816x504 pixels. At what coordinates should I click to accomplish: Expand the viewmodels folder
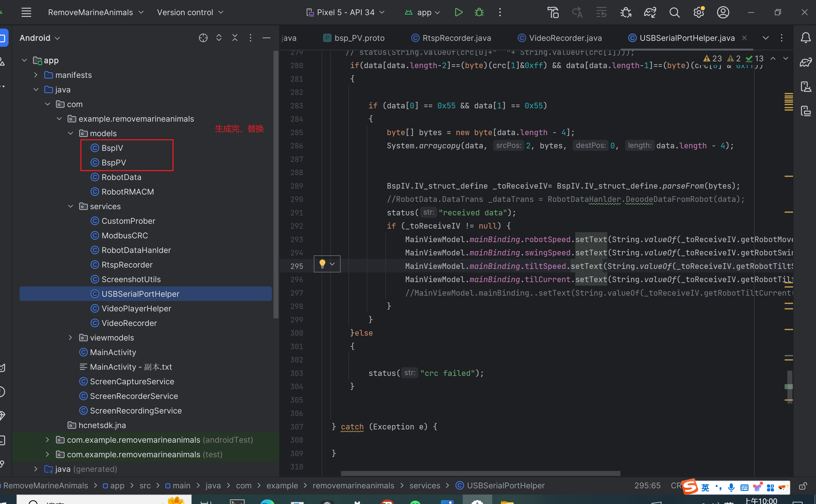pos(70,338)
